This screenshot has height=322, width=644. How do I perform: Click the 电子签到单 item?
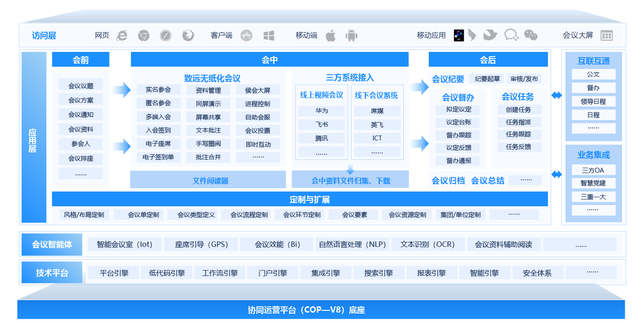click(x=158, y=157)
